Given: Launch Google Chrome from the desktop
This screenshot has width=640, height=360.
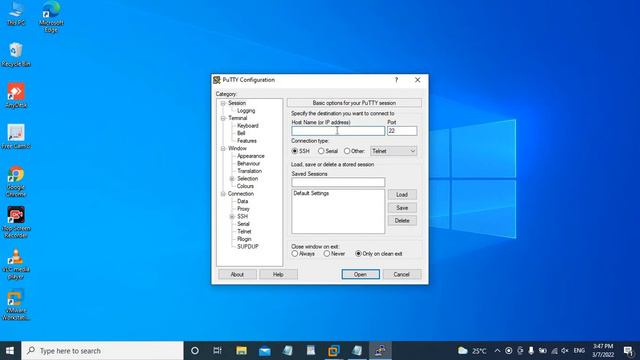Looking at the screenshot, I should coord(16,181).
